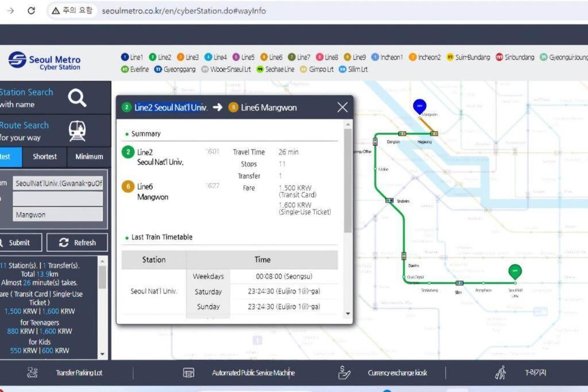Click the "26 min" travel time value
Screen dimensions: 588x392
[288, 152]
